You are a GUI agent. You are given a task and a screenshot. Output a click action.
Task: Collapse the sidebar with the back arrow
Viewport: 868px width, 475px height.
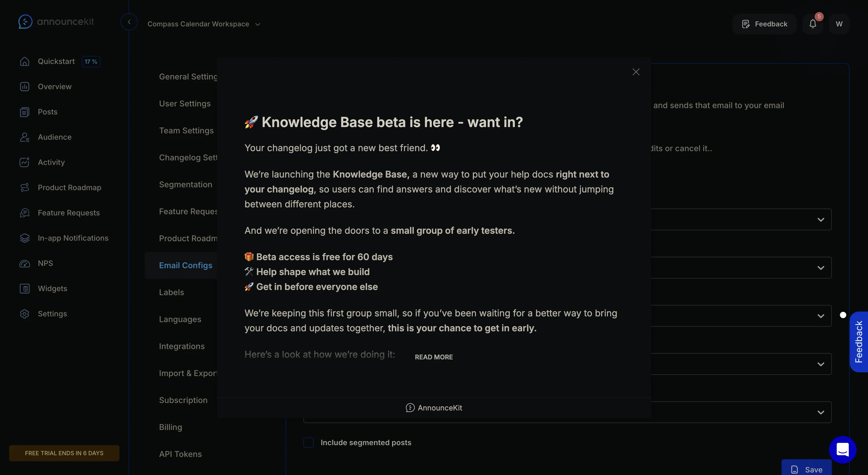pos(129,22)
